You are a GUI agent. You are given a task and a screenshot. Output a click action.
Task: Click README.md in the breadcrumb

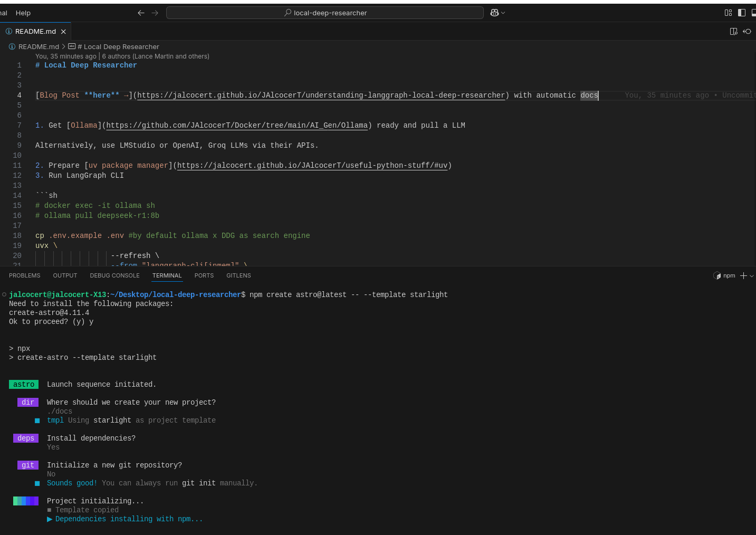tap(39, 46)
